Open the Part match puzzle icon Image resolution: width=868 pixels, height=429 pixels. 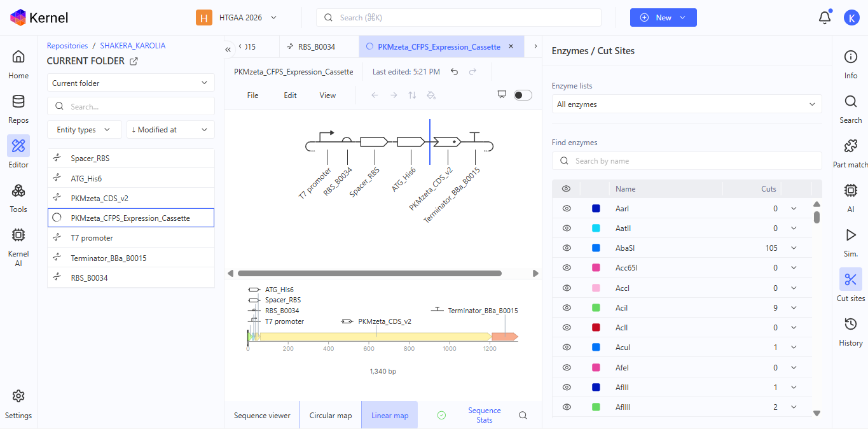(851, 146)
